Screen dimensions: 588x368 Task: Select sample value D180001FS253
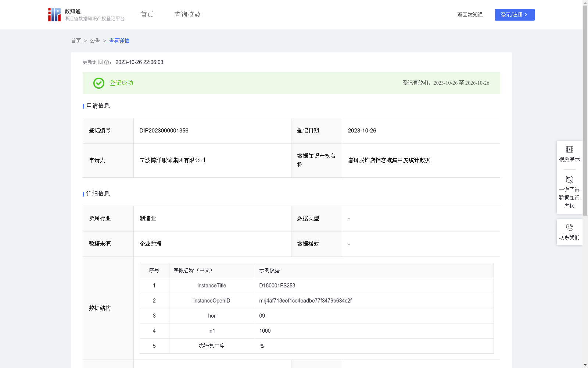[x=277, y=286]
